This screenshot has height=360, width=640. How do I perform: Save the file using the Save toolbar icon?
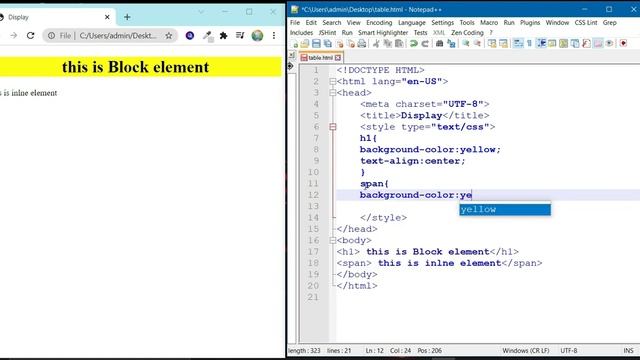coord(316,44)
